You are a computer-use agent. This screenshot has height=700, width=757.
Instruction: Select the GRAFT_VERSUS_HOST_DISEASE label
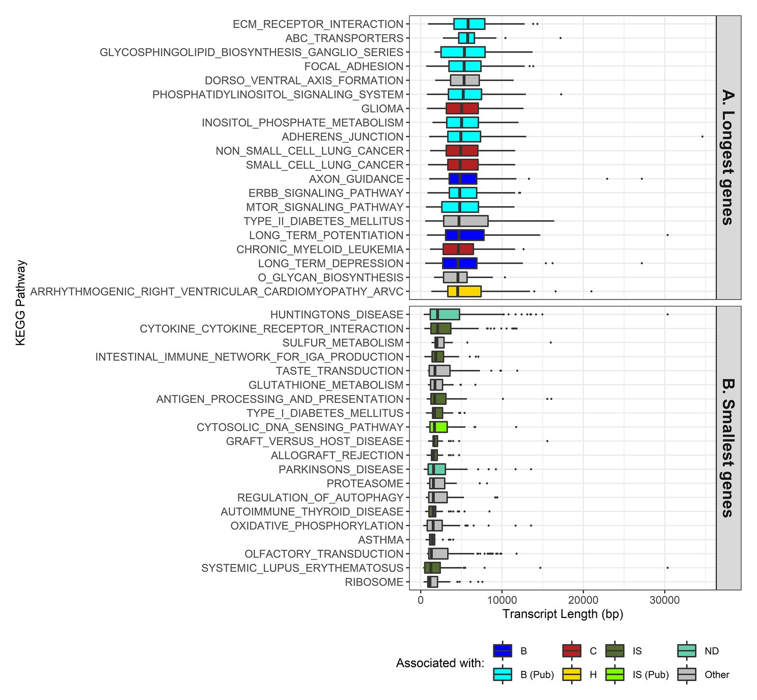(315, 442)
